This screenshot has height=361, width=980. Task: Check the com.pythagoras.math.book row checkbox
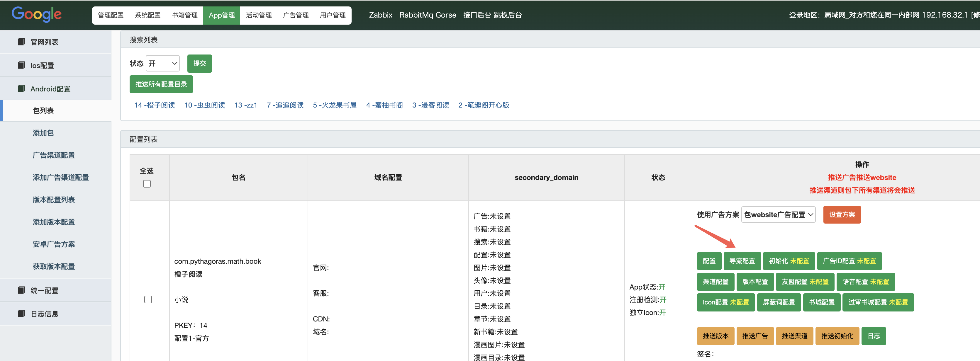[x=148, y=299]
